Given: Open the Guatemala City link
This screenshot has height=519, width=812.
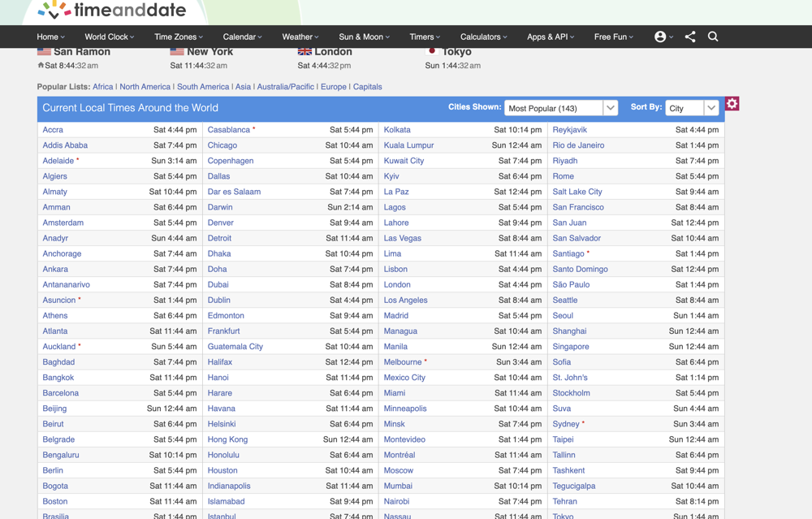Looking at the screenshot, I should [x=235, y=347].
